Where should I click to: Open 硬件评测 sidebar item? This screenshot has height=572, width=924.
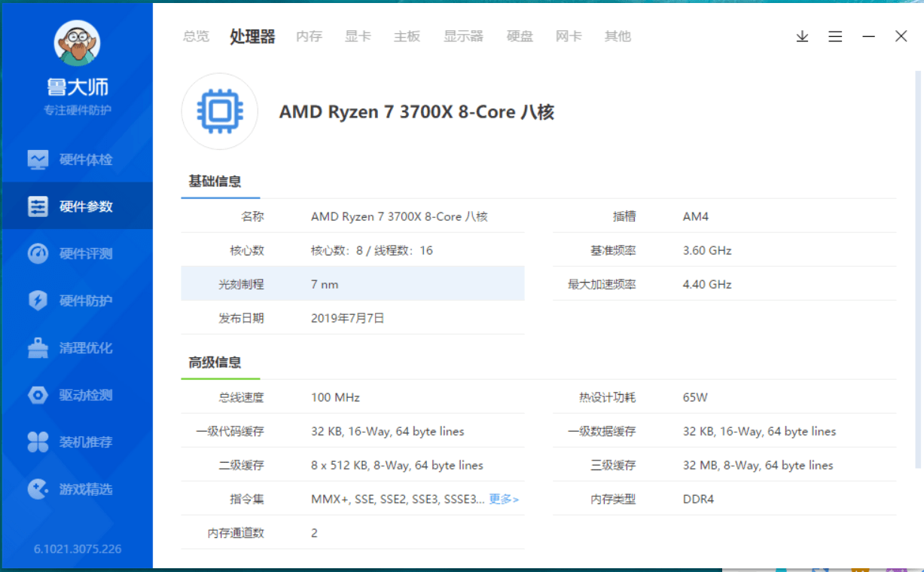pyautogui.click(x=77, y=254)
